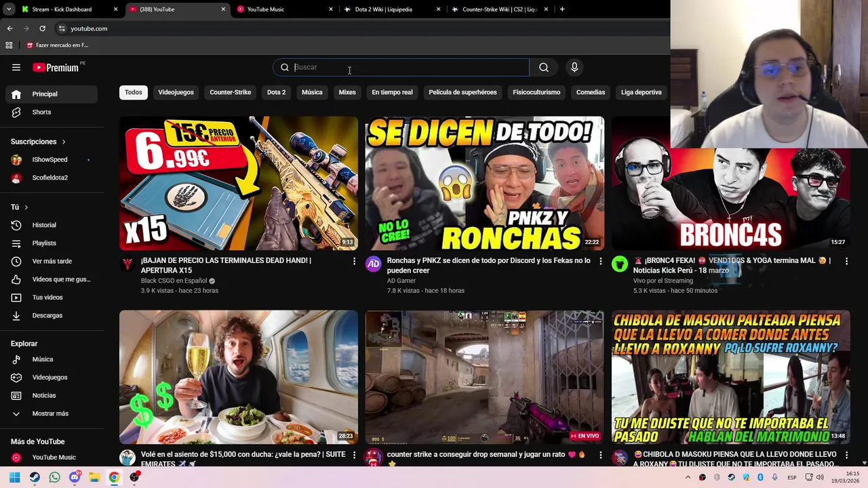Open Ronchas y PNKZ video thumbnail
The height and width of the screenshot is (488, 868).
pos(485,183)
